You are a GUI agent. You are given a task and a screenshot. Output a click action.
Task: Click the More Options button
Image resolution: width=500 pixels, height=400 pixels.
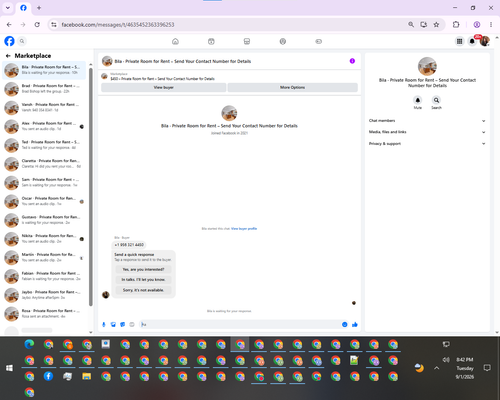coord(293,87)
